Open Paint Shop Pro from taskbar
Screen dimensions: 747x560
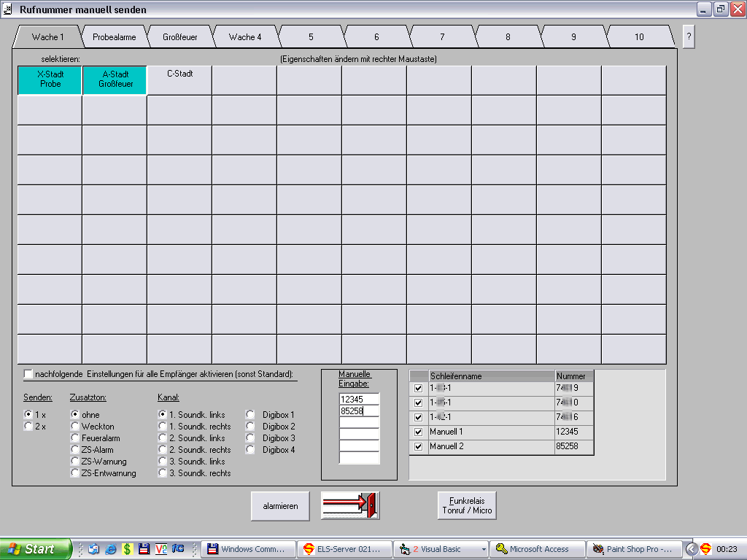click(x=633, y=549)
